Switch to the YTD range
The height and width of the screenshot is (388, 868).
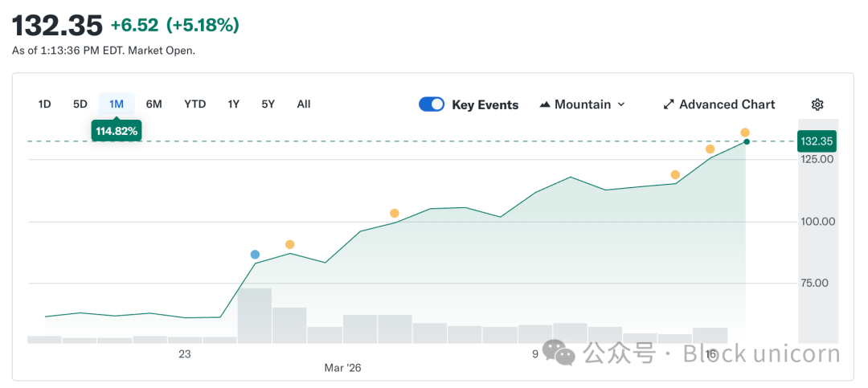(x=194, y=104)
